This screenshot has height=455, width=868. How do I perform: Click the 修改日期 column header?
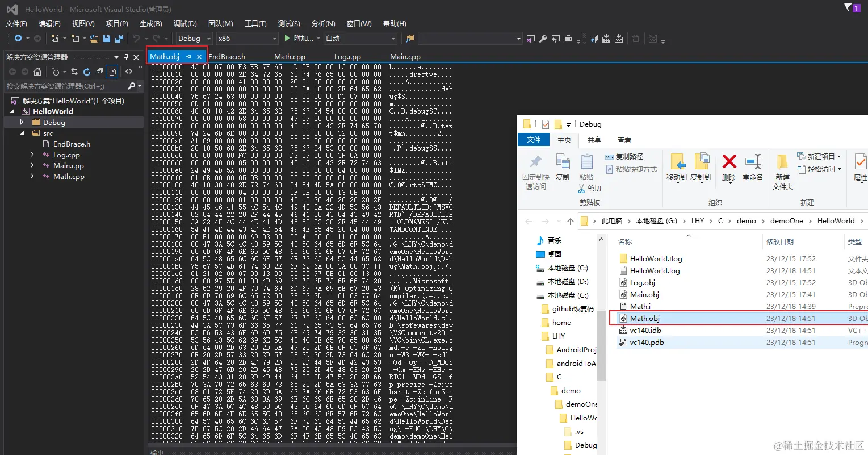(780, 241)
